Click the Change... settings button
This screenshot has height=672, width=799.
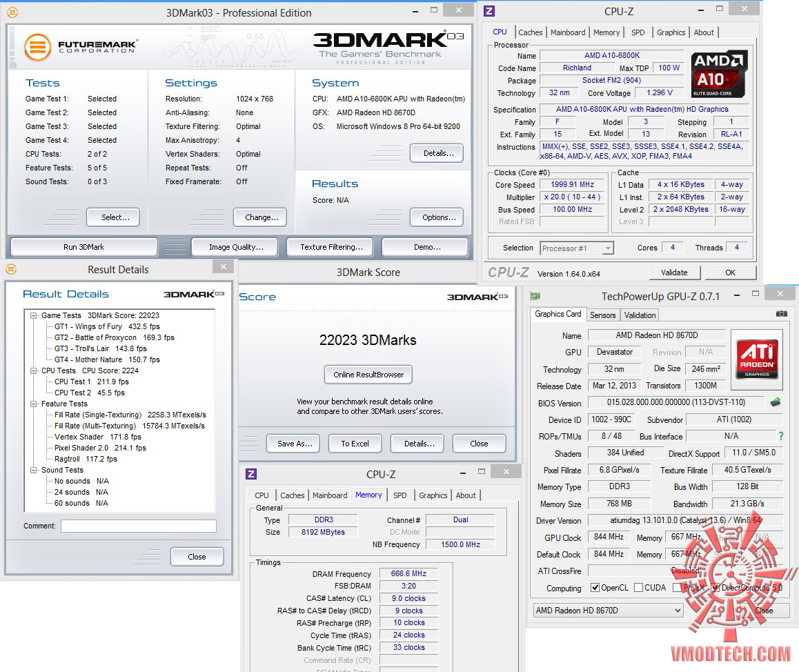click(x=260, y=217)
